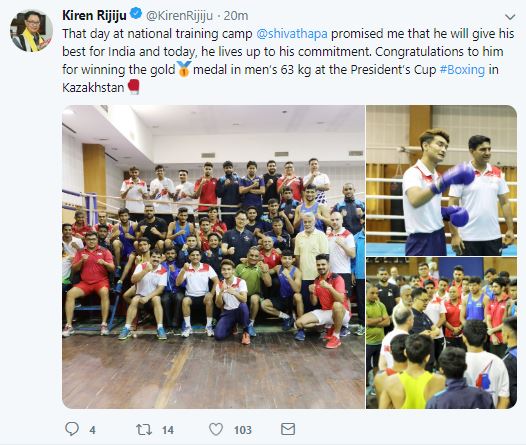This screenshot has width=526, height=445.
Task: Click the like count 103
Action: [x=243, y=430]
